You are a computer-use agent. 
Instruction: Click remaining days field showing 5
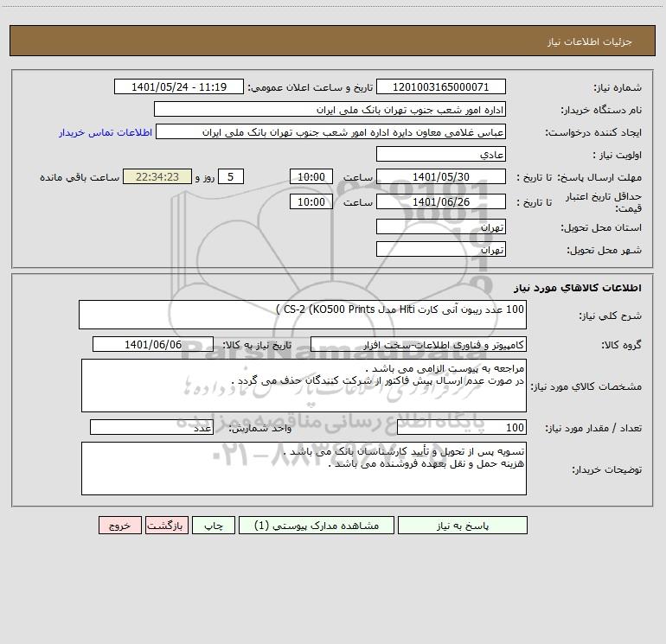click(x=231, y=176)
